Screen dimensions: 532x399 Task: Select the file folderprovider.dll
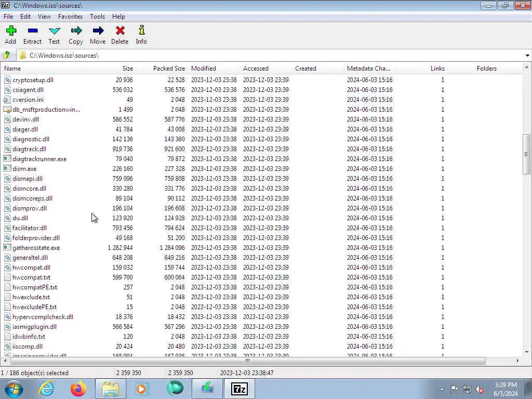pos(36,237)
